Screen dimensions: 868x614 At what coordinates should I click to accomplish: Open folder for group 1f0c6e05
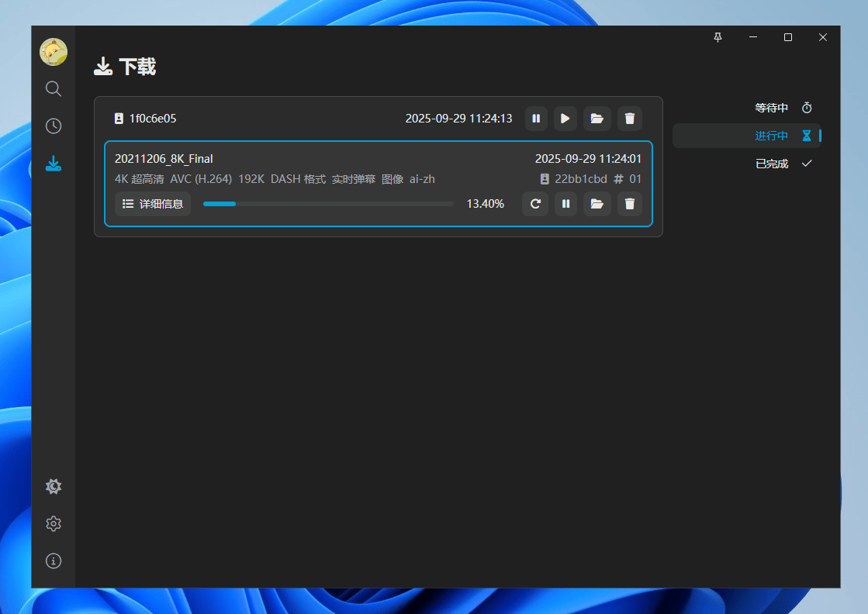click(597, 119)
